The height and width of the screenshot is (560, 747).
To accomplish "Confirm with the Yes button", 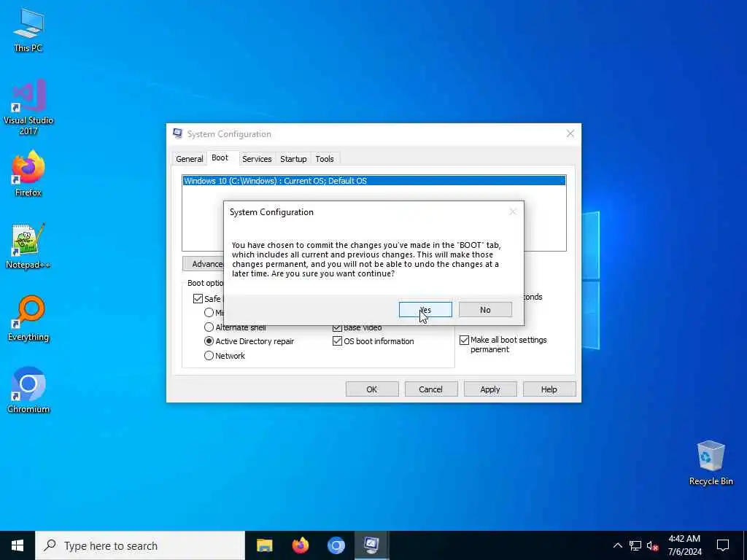I will (x=425, y=309).
